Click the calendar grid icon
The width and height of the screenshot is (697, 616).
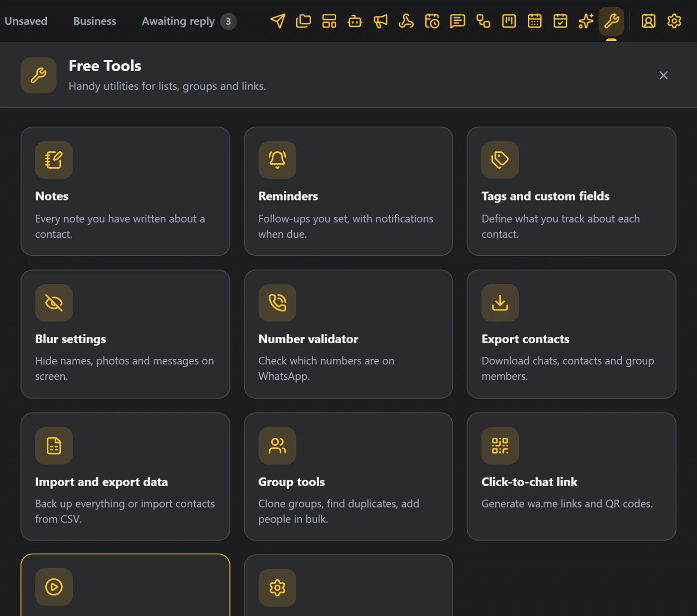(535, 21)
